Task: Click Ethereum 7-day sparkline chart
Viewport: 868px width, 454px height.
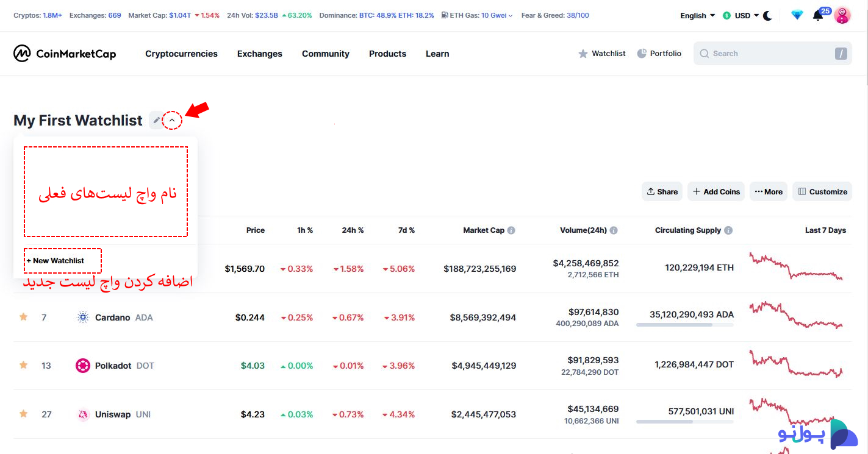Action: [x=796, y=267]
